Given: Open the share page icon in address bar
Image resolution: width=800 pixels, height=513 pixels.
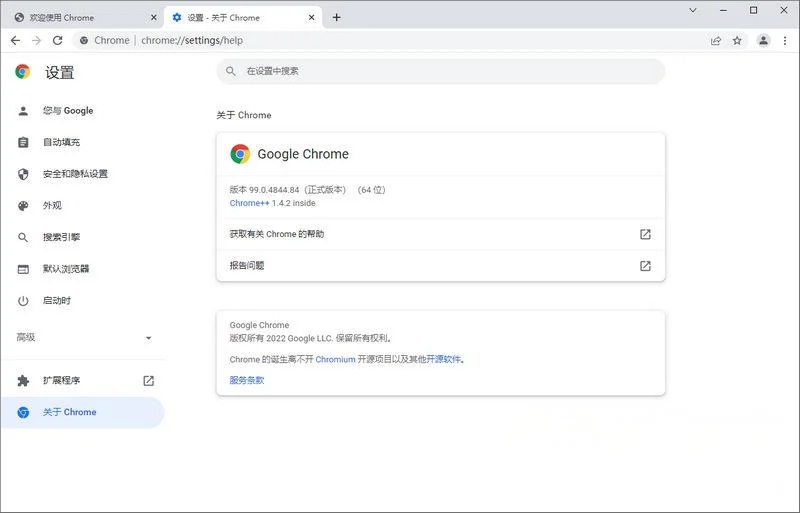Looking at the screenshot, I should 716,40.
